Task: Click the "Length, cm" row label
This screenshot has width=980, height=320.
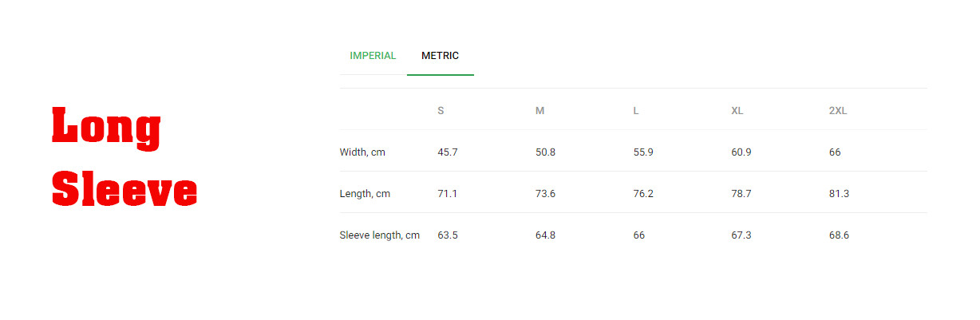Action: tap(365, 194)
